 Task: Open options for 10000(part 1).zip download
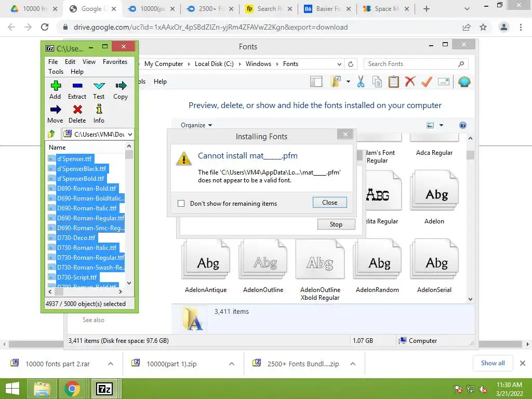click(x=232, y=364)
